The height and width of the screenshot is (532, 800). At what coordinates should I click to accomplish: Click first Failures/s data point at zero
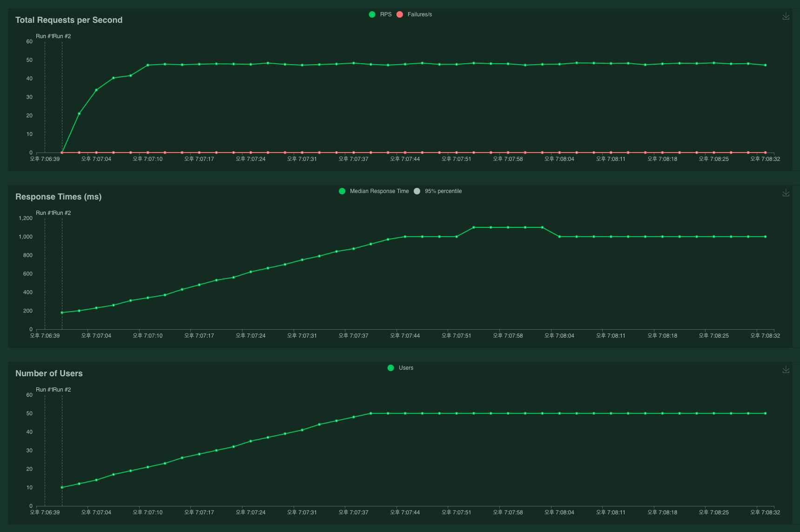point(62,153)
